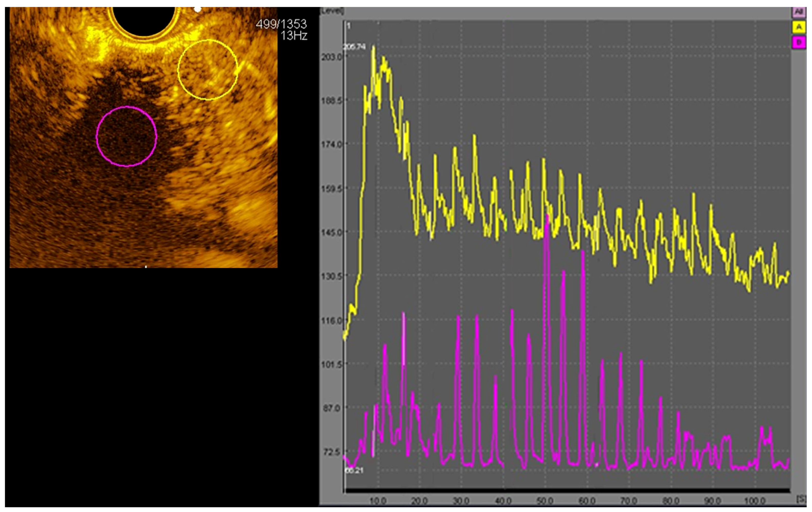Click the 66.21 minimum value label
Image resolution: width=812 pixels, height=512 pixels.
354,470
